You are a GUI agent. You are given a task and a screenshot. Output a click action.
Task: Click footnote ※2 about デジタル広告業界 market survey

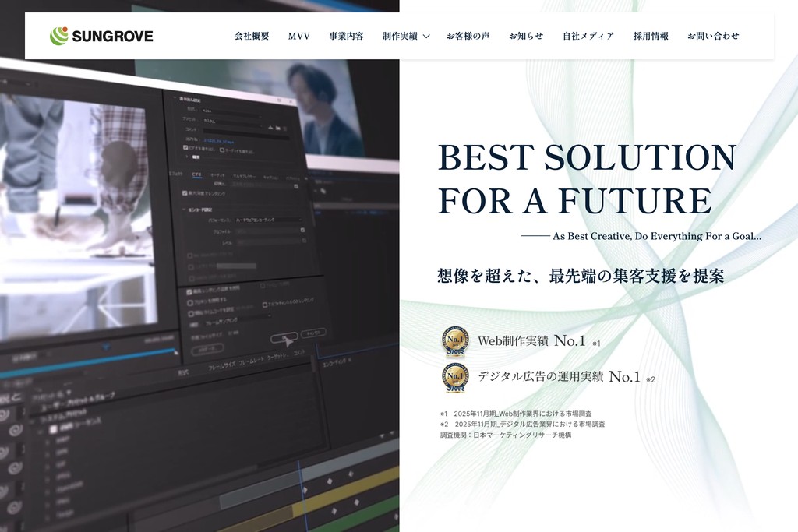[x=523, y=425]
